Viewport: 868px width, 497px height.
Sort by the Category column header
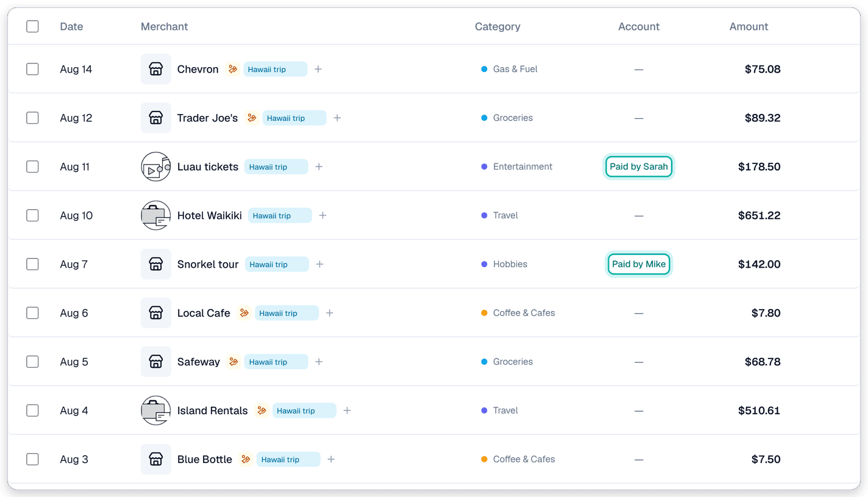pyautogui.click(x=497, y=27)
